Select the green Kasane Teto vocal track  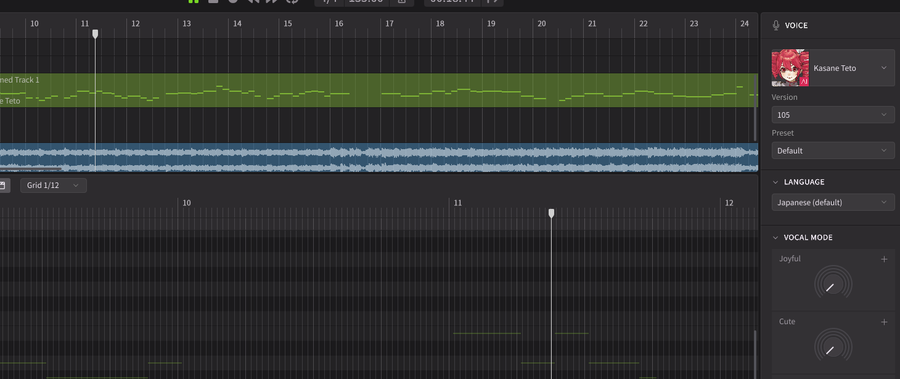click(x=379, y=90)
